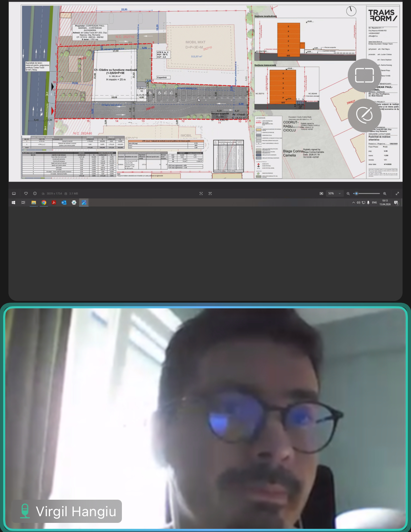Click the scan text icon
411x532 pixels.
[x=210, y=193]
